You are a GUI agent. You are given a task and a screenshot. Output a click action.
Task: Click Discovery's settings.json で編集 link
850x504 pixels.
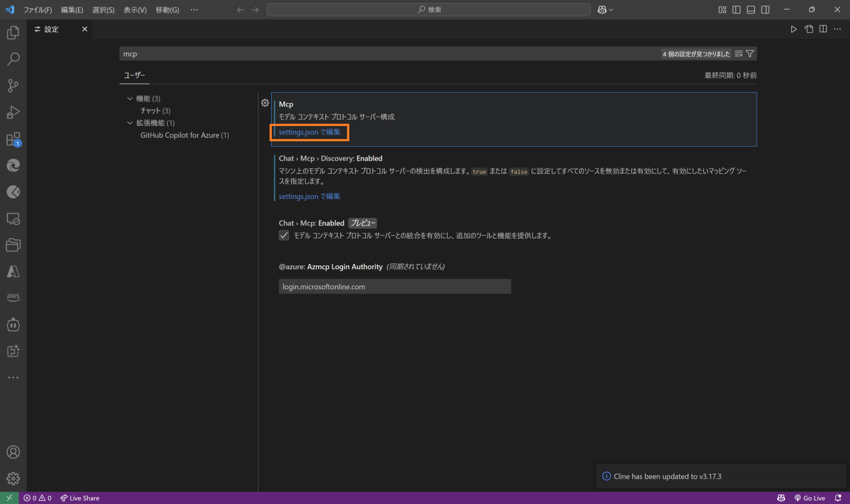point(310,197)
